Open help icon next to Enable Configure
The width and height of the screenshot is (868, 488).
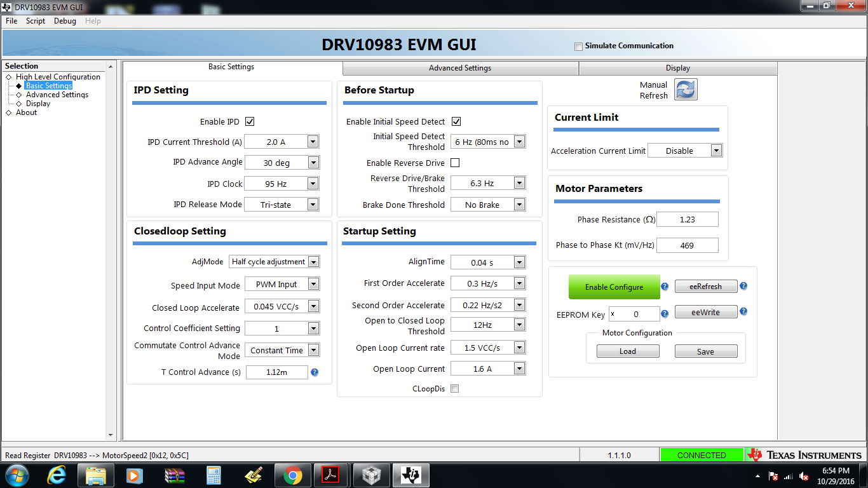(x=665, y=287)
